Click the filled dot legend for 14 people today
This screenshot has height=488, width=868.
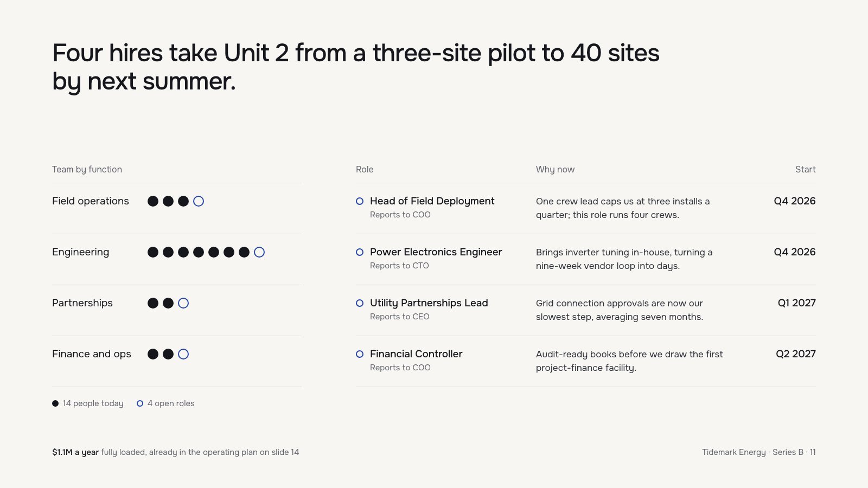coord(55,403)
